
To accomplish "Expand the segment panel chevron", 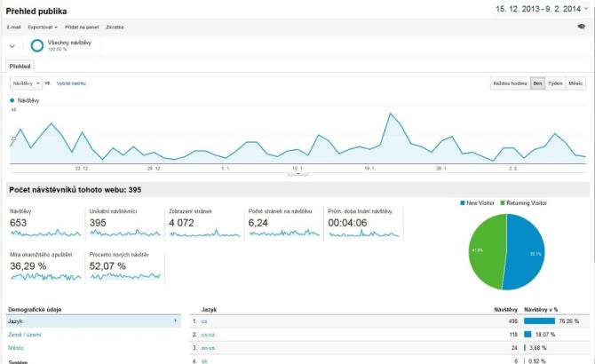I will (12, 45).
